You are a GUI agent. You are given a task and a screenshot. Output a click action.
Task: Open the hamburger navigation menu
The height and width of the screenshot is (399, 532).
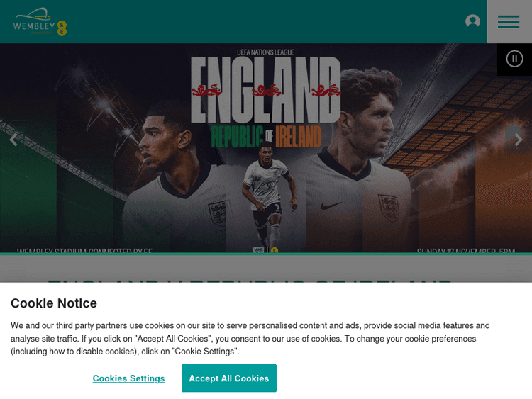(509, 22)
